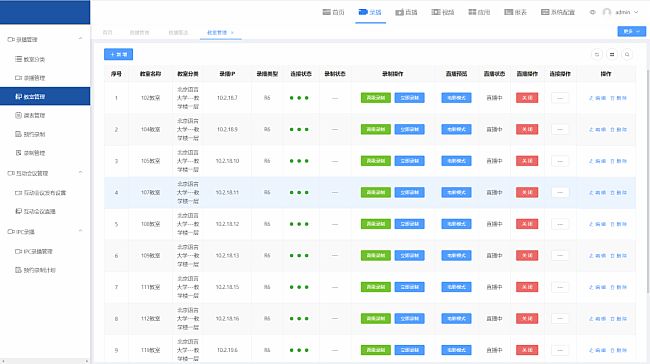650x364 pixels.
Task: Click the horizontal scrollbar under the sidebar
Action: [x=45, y=361]
